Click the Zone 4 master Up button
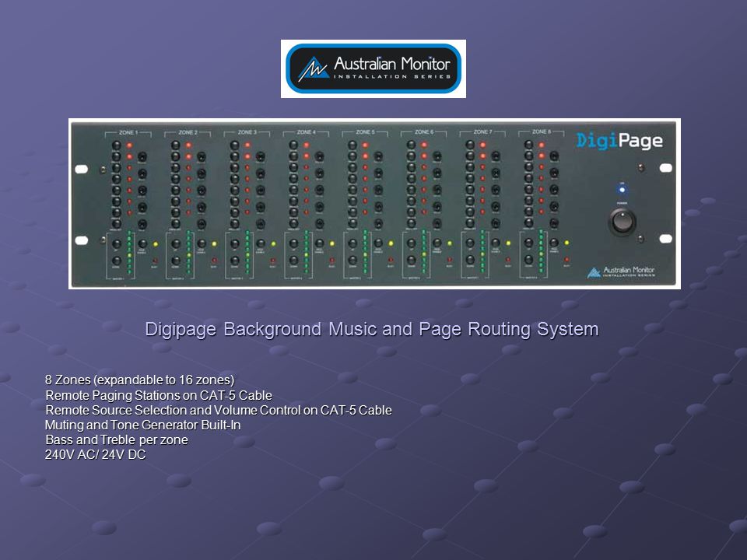This screenshot has height=560, width=747. click(x=294, y=243)
